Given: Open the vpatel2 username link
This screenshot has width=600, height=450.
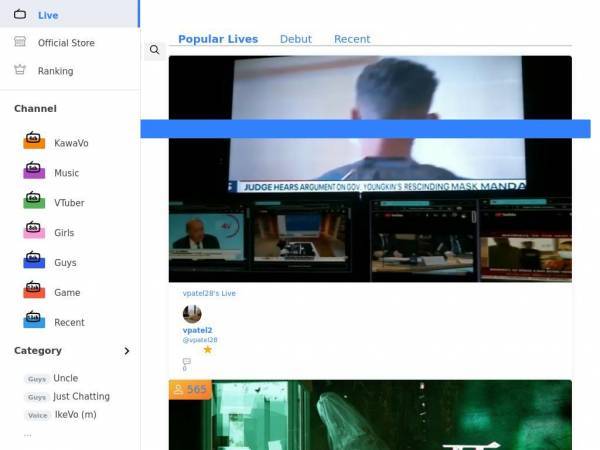Looking at the screenshot, I should (197, 330).
